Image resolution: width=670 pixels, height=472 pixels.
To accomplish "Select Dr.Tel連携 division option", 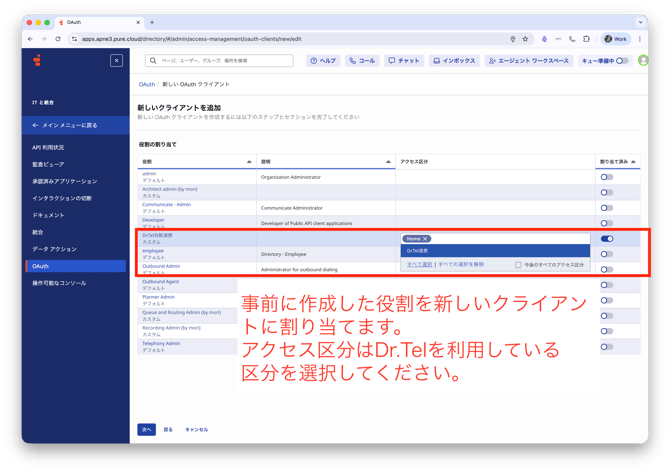I will coord(495,251).
